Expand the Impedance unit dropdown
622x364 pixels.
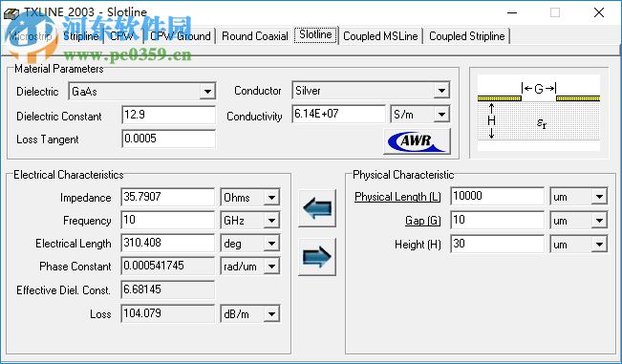(x=271, y=198)
